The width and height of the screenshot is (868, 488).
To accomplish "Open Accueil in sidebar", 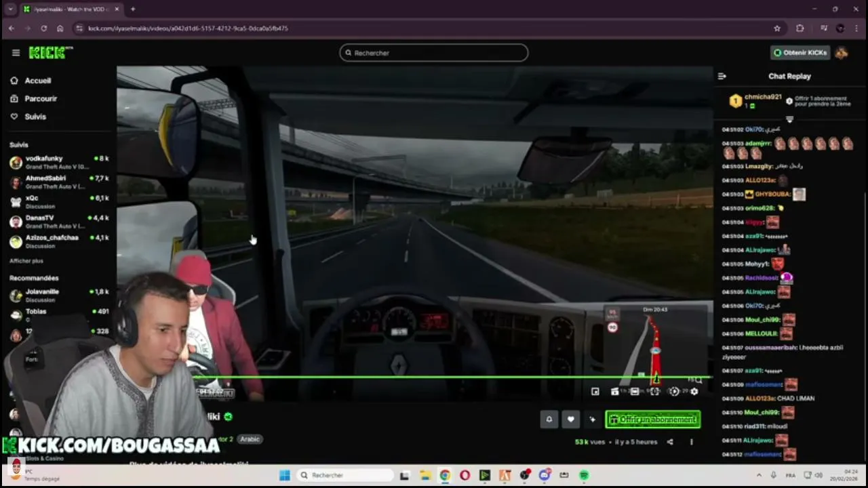I will point(38,81).
